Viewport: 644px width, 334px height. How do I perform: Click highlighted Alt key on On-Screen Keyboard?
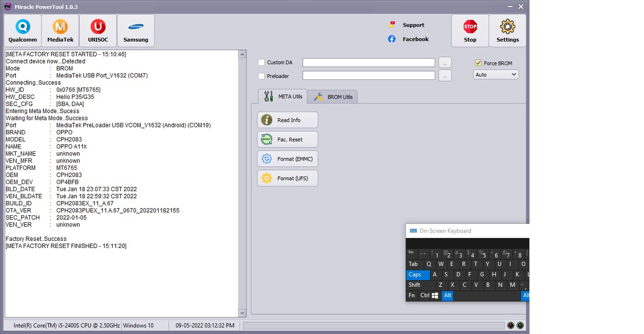[x=447, y=295]
